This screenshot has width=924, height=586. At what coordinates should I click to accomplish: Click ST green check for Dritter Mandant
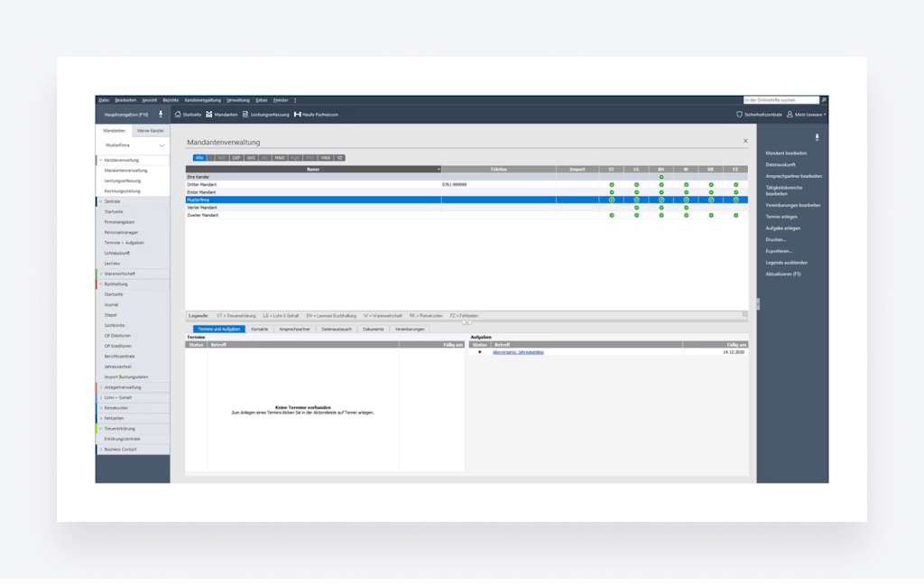611,184
